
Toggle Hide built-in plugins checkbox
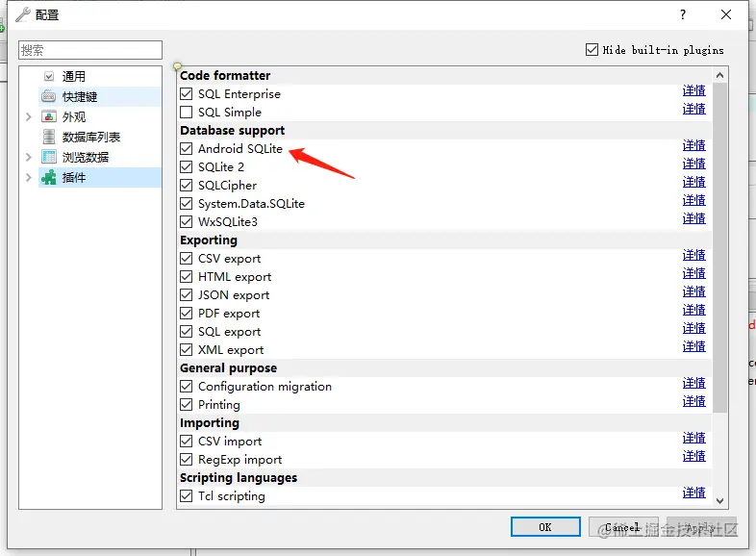coord(592,50)
